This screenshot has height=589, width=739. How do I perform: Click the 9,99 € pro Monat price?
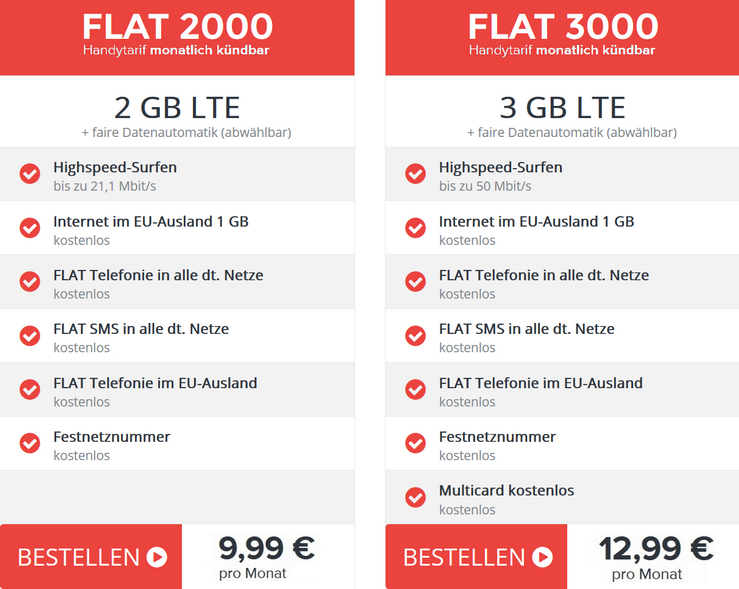pos(266,556)
